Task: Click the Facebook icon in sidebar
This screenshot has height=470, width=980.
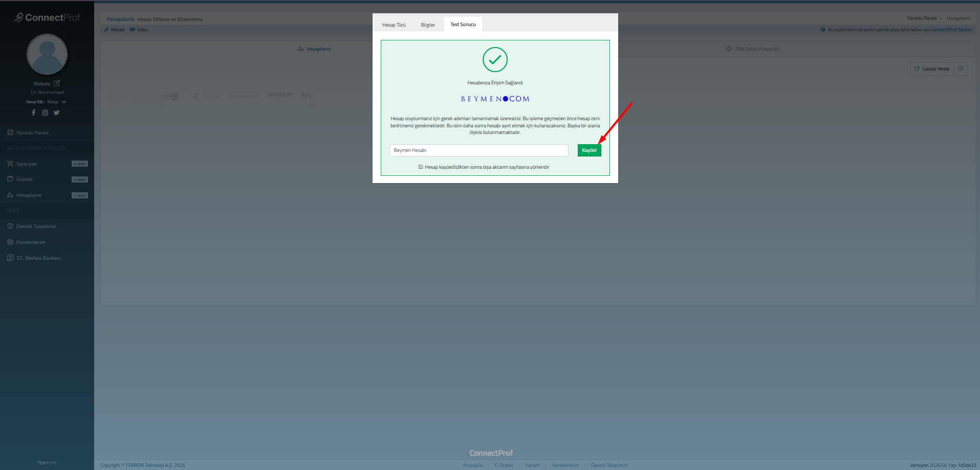Action: [34, 113]
